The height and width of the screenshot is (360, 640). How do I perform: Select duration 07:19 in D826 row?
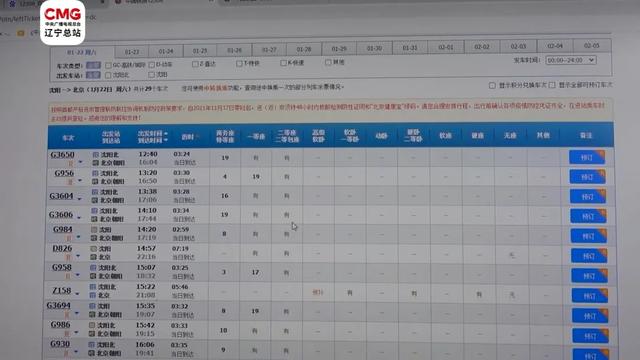[180, 249]
